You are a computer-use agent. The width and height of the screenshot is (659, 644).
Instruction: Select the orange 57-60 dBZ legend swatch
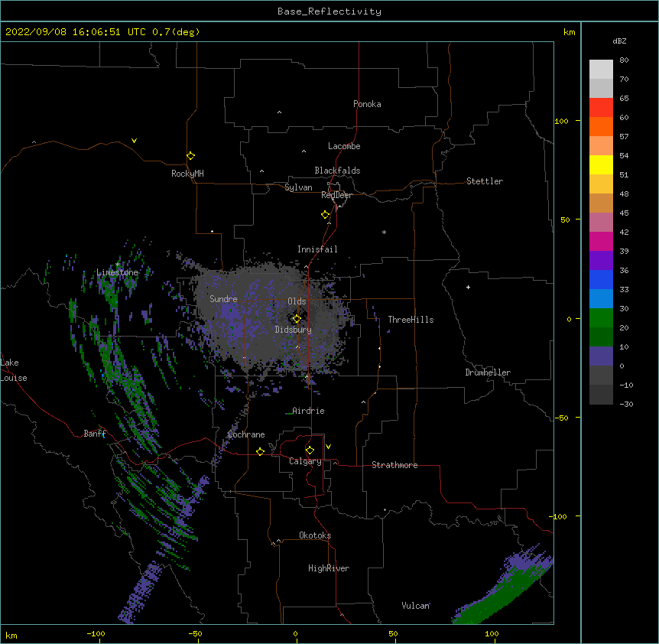[601, 126]
